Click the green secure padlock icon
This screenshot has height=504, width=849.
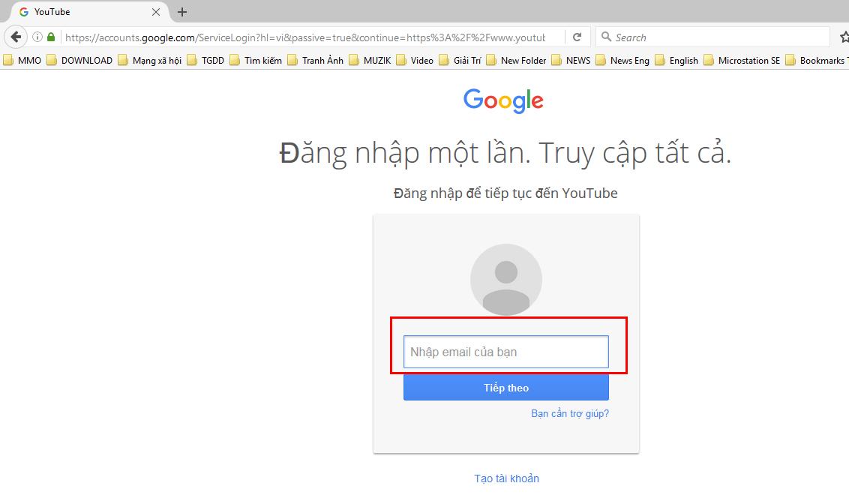point(51,37)
